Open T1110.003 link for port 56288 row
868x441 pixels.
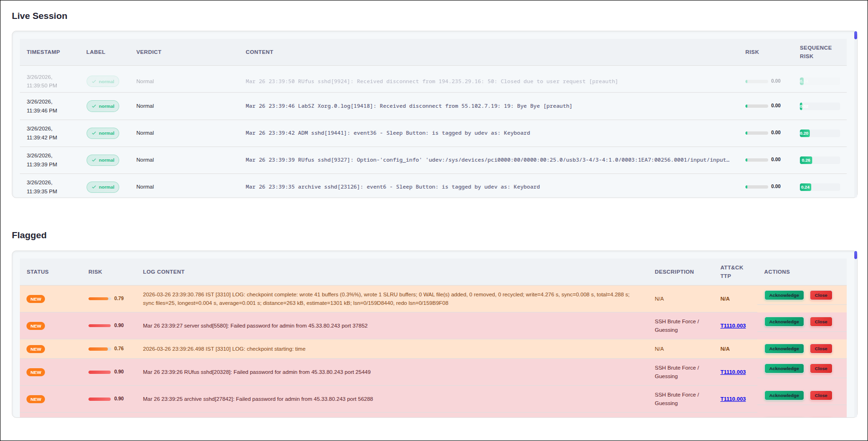(x=733, y=399)
